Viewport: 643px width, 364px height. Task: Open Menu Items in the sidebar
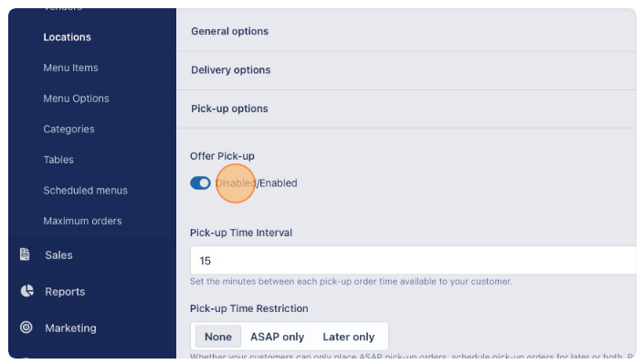click(70, 68)
